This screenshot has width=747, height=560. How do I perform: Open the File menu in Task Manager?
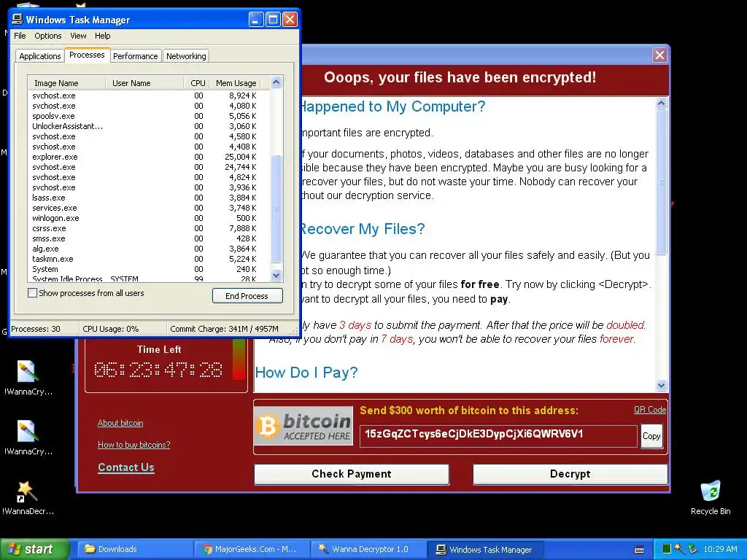point(20,36)
